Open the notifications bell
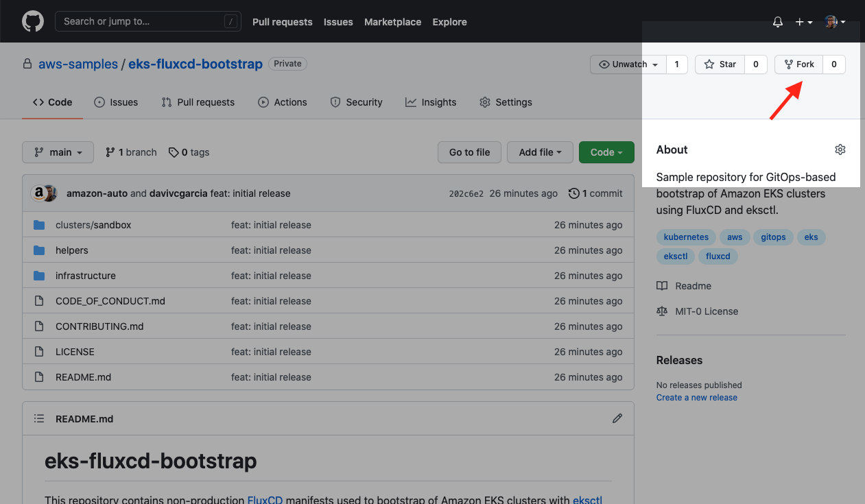 [x=778, y=22]
